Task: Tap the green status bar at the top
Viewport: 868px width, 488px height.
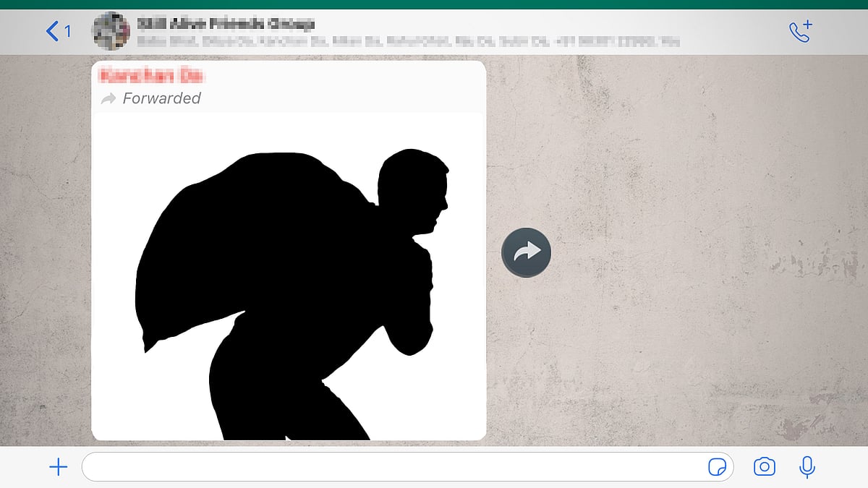Action: [434, 4]
